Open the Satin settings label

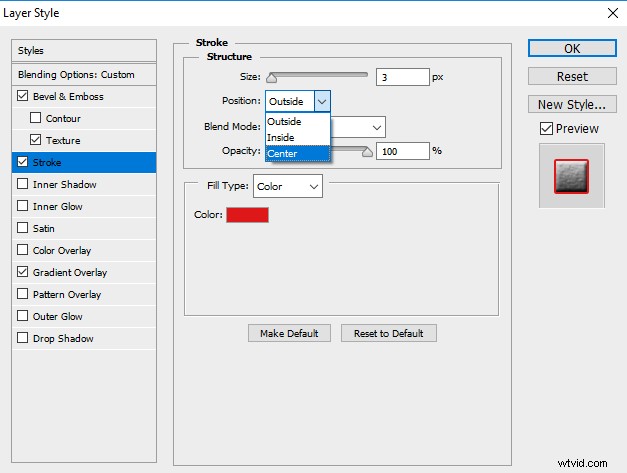click(x=44, y=228)
